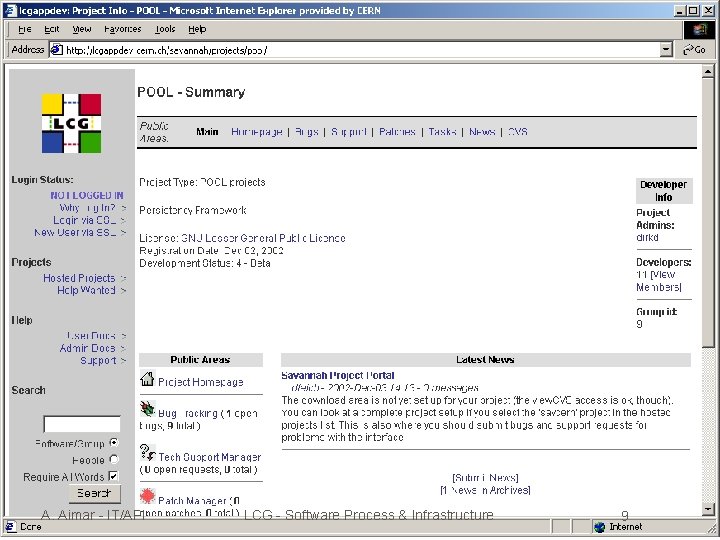Open the Tech Support Manager link

[209, 457]
